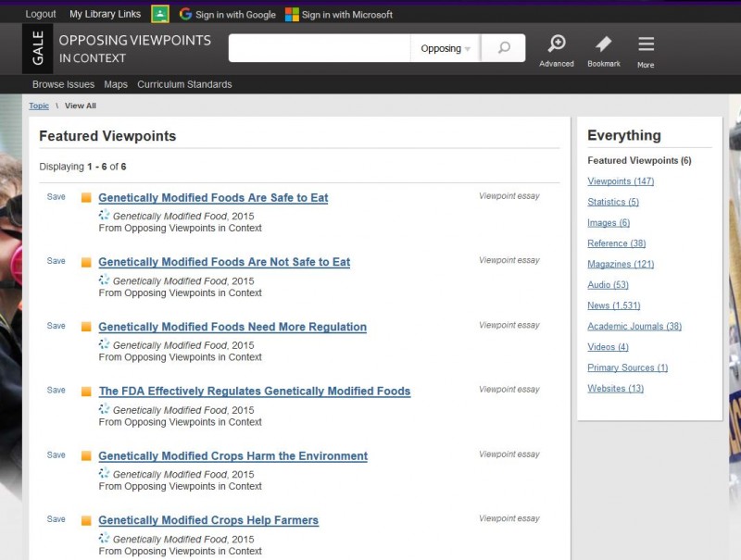
Task: Click the orange square icon beside 'Need More Regulation'
Action: (x=86, y=327)
